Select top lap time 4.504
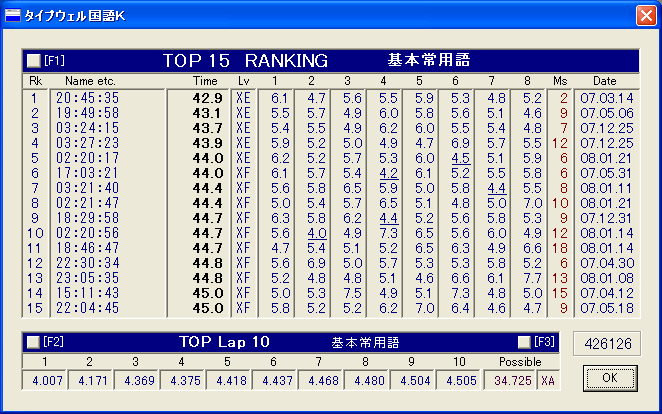662x414 pixels. 412,381
